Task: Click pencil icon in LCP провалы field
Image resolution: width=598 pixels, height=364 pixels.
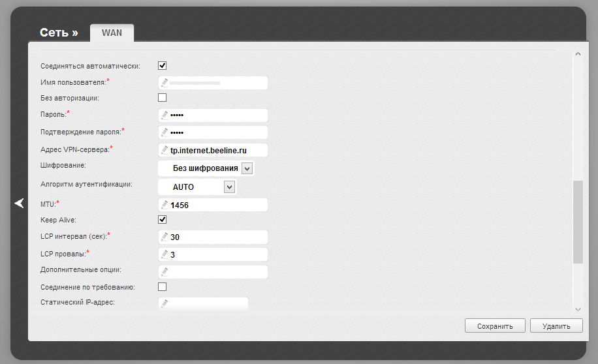Action: tap(165, 254)
